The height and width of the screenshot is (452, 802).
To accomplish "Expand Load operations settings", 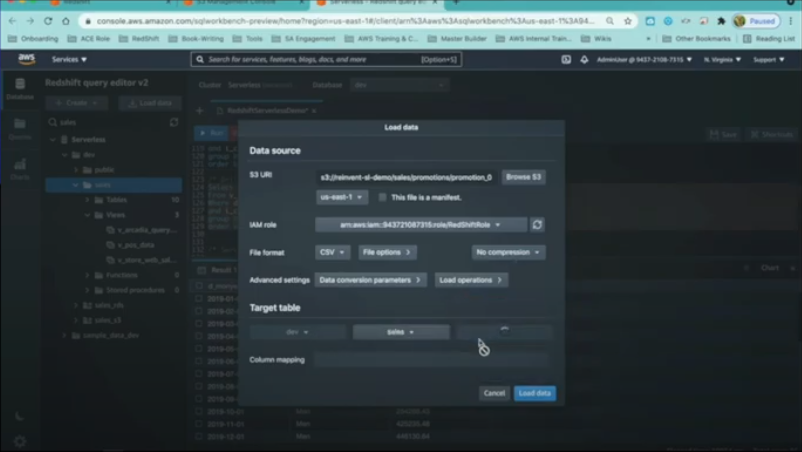I will click(471, 280).
